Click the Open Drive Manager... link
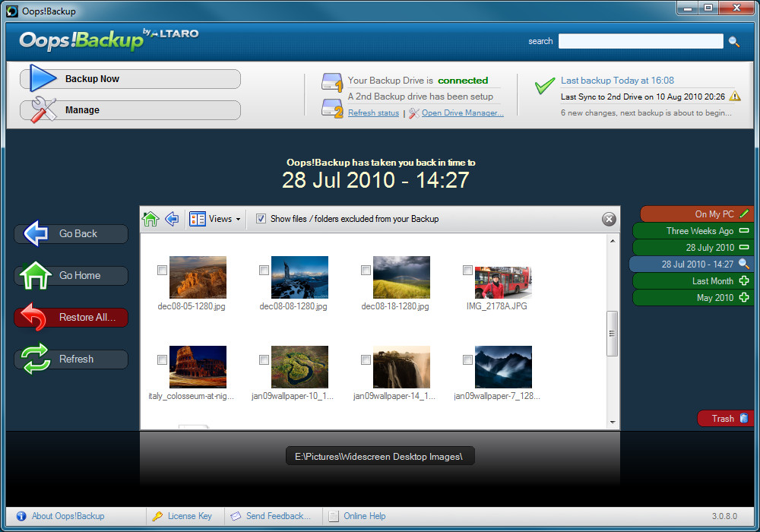This screenshot has width=760, height=532. 462,113
